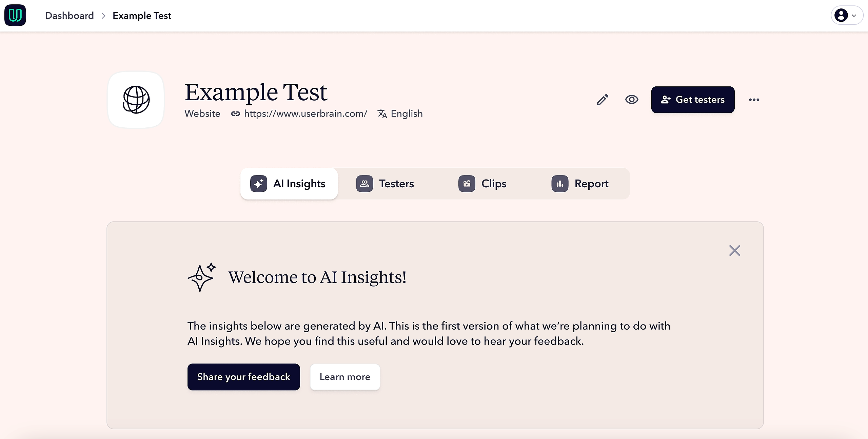Switch to the Testers tab
This screenshot has width=868, height=439.
385,184
